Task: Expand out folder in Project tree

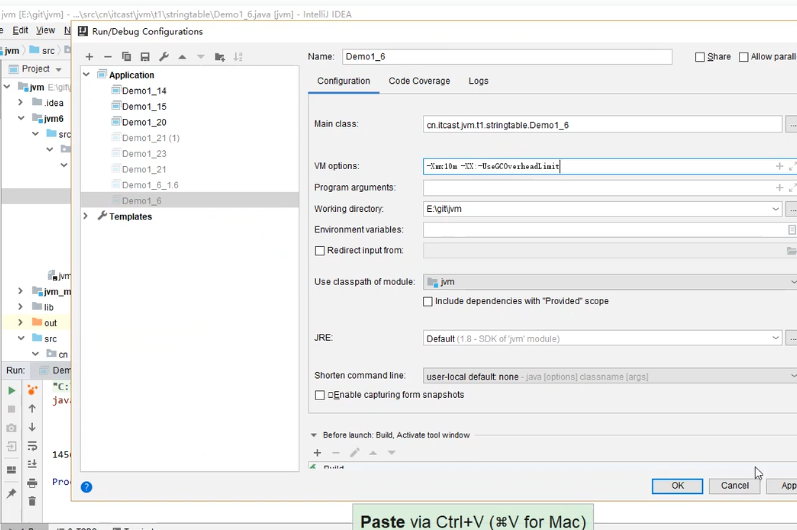Action: point(20,323)
